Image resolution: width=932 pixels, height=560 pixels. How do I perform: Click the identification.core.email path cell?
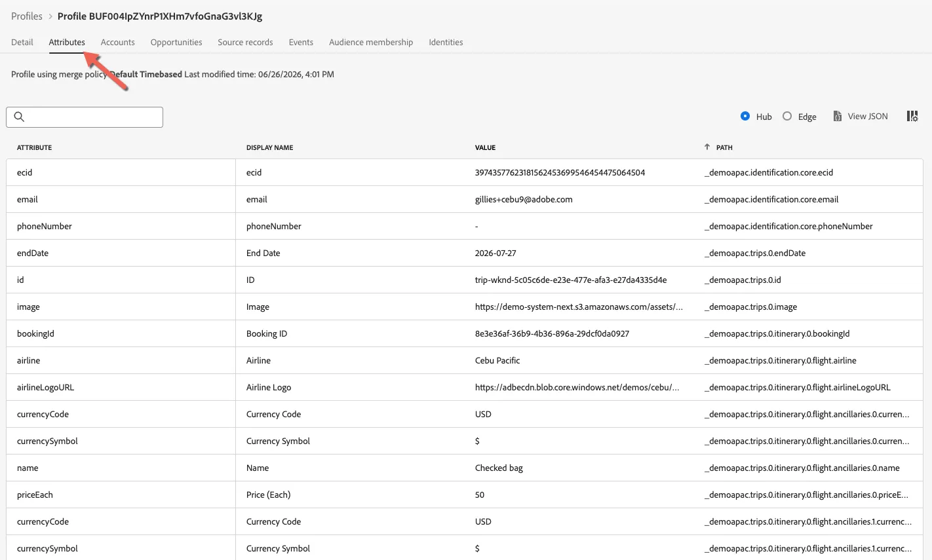771,200
